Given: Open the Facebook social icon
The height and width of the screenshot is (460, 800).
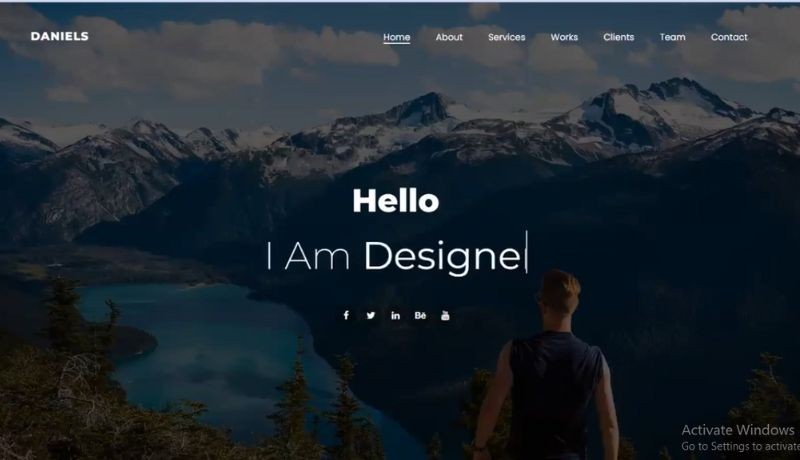Looking at the screenshot, I should click(346, 315).
